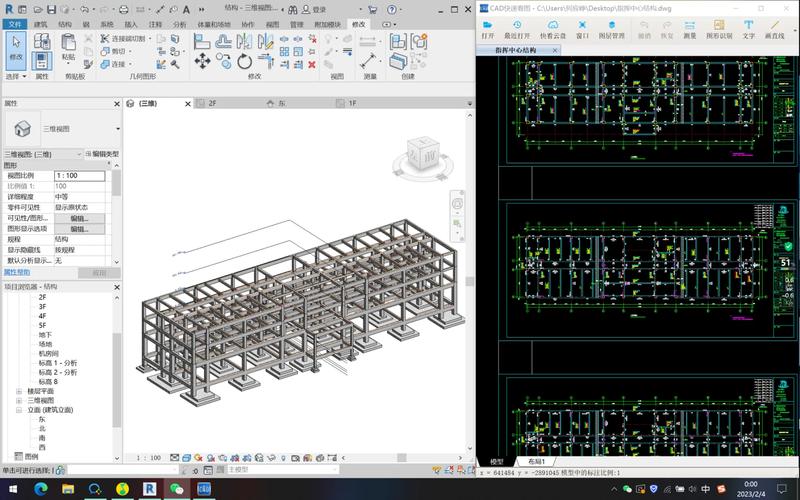The image size is (800, 500).
Task: Collapse the 立面 (建筑立面) tree node
Action: tap(19, 410)
